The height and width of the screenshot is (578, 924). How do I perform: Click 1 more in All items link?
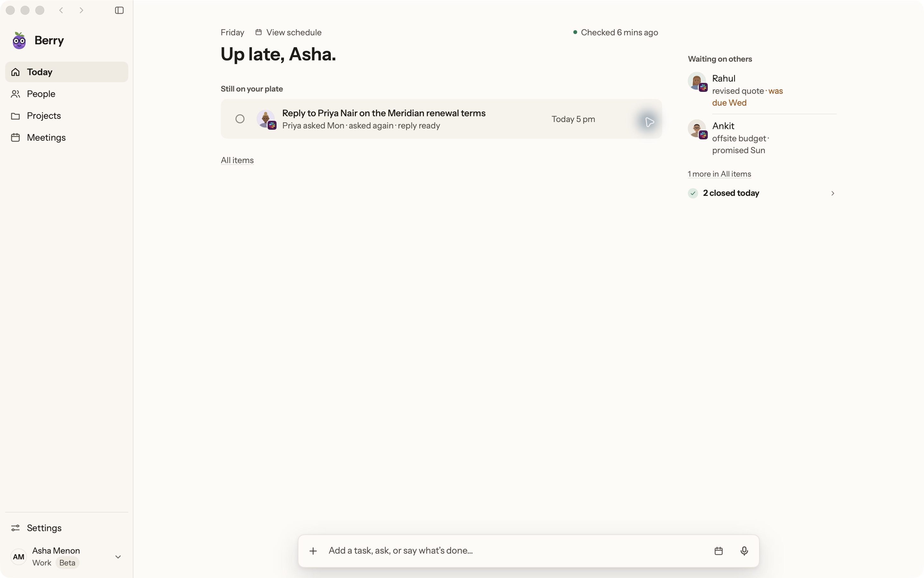pyautogui.click(x=719, y=174)
